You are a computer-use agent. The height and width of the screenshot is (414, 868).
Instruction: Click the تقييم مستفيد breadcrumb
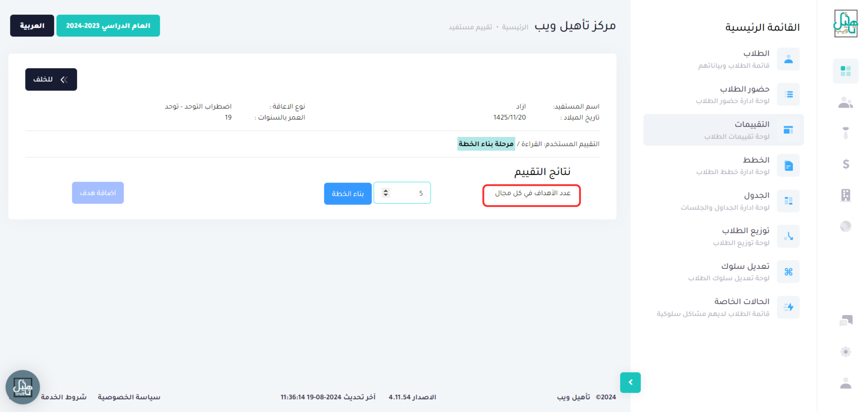click(470, 27)
